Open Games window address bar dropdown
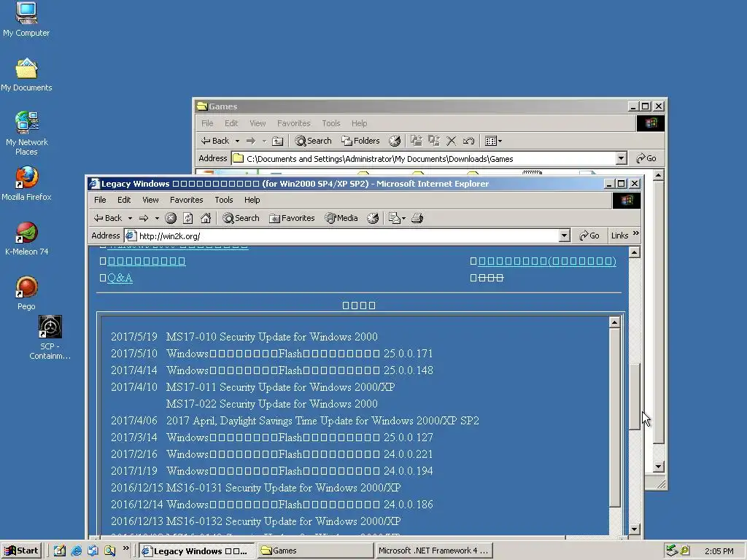 coord(621,158)
